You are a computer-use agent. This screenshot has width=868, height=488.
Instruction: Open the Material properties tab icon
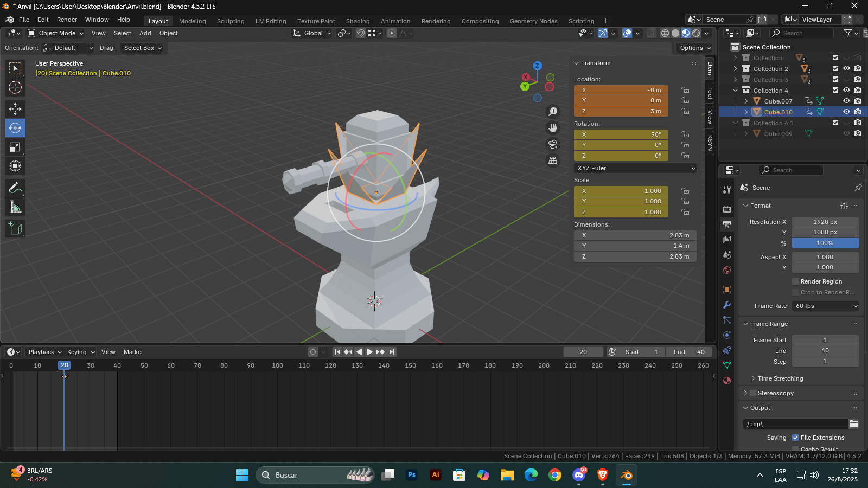coord(727,381)
